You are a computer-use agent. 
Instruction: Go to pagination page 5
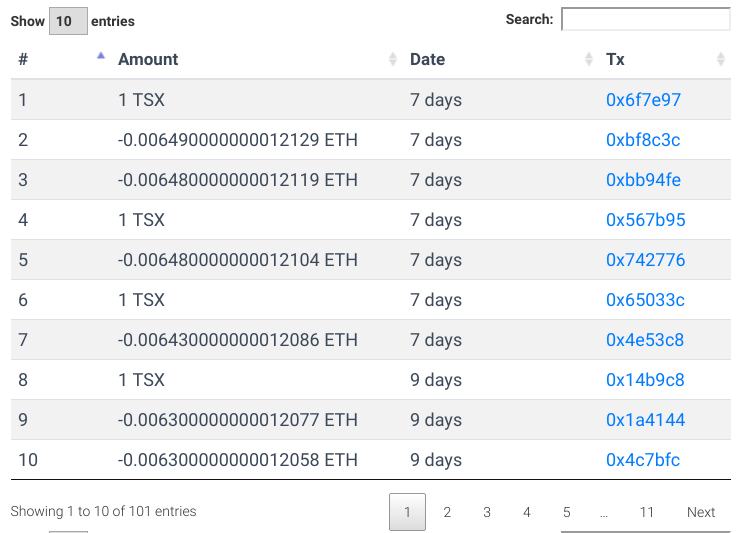coord(567,512)
